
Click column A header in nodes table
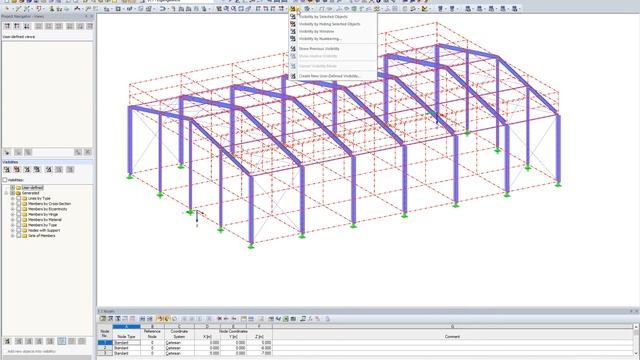pyautogui.click(x=126, y=327)
